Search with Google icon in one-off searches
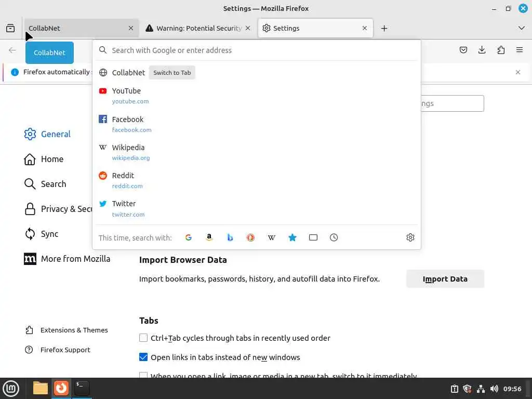The width and height of the screenshot is (532, 399). [x=189, y=237]
